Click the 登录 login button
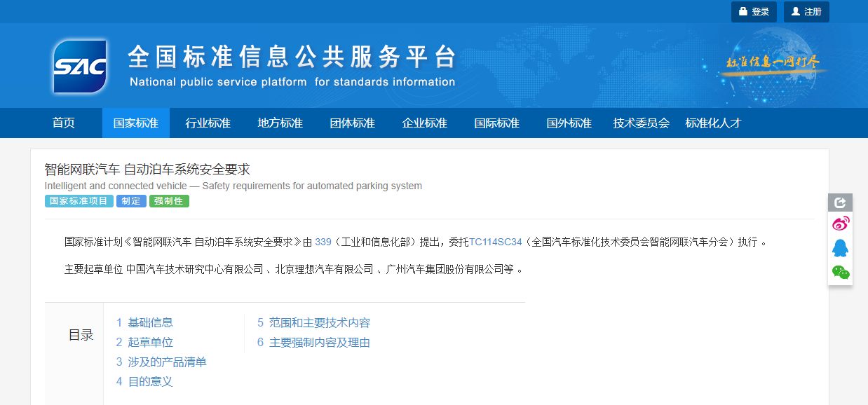 tap(754, 12)
